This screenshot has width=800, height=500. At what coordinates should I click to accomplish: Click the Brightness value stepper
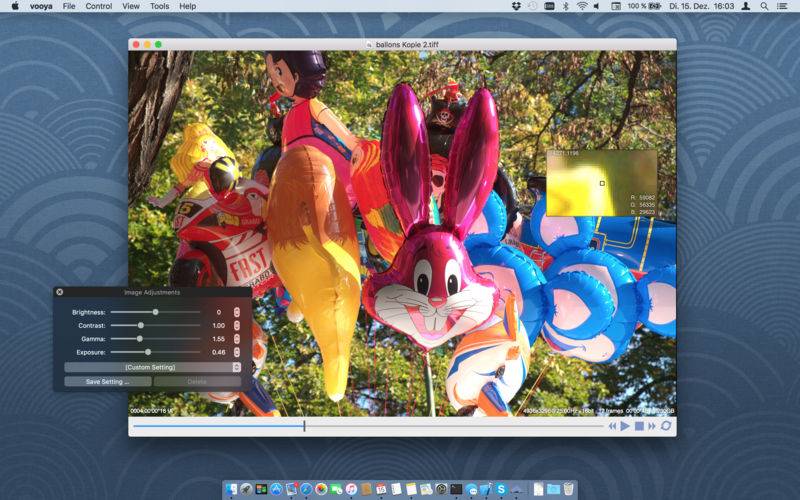pyautogui.click(x=237, y=312)
